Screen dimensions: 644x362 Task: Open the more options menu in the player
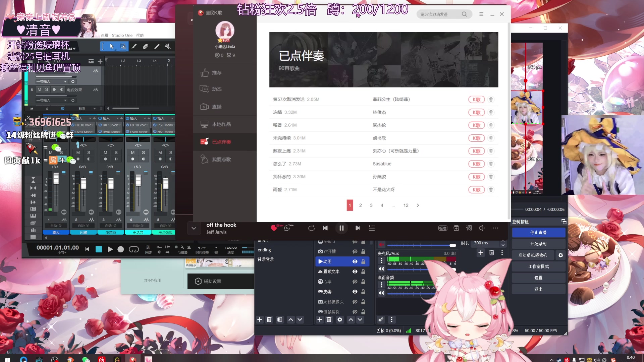(495, 228)
